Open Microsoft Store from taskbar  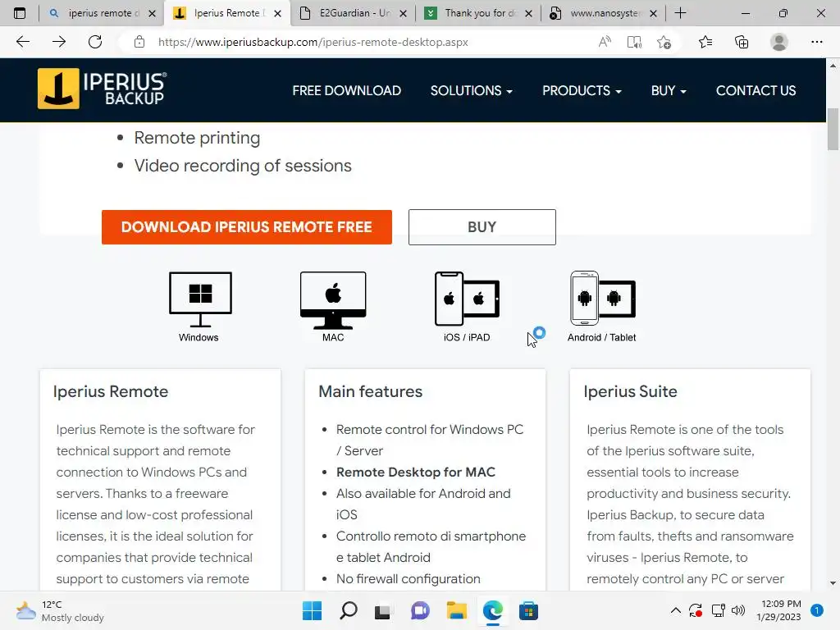pos(528,610)
